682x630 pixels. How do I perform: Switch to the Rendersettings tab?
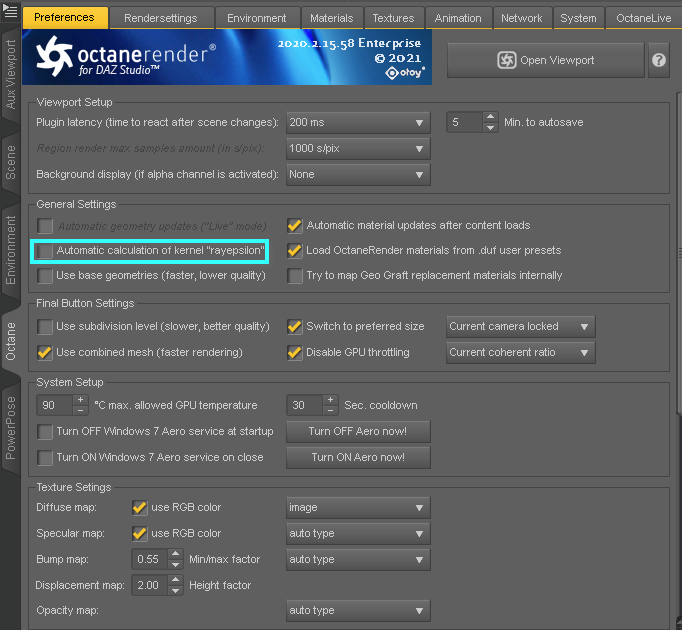[x=161, y=18]
